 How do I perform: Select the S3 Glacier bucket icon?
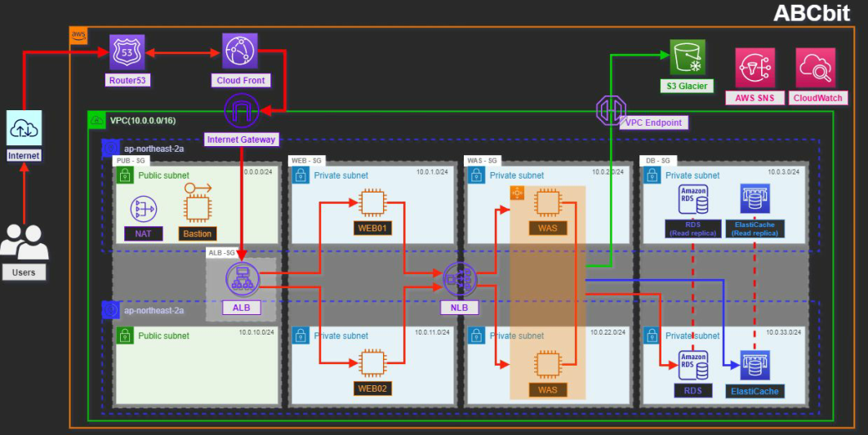pos(688,57)
